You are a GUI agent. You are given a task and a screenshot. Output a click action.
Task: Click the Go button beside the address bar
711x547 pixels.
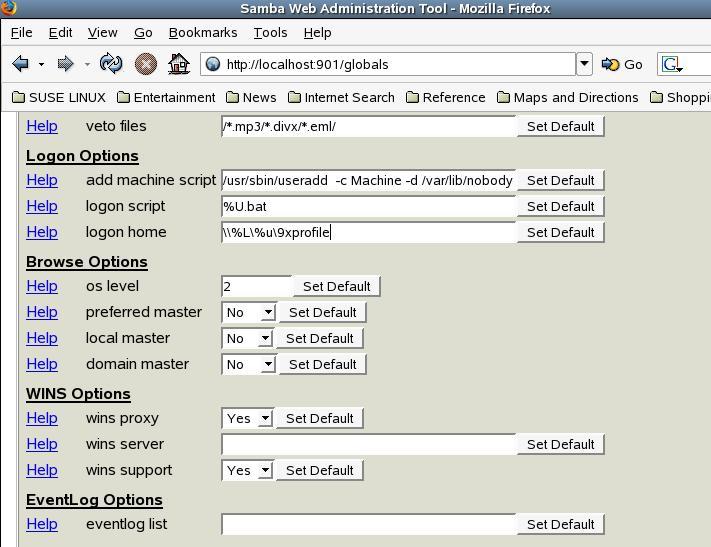pos(622,64)
